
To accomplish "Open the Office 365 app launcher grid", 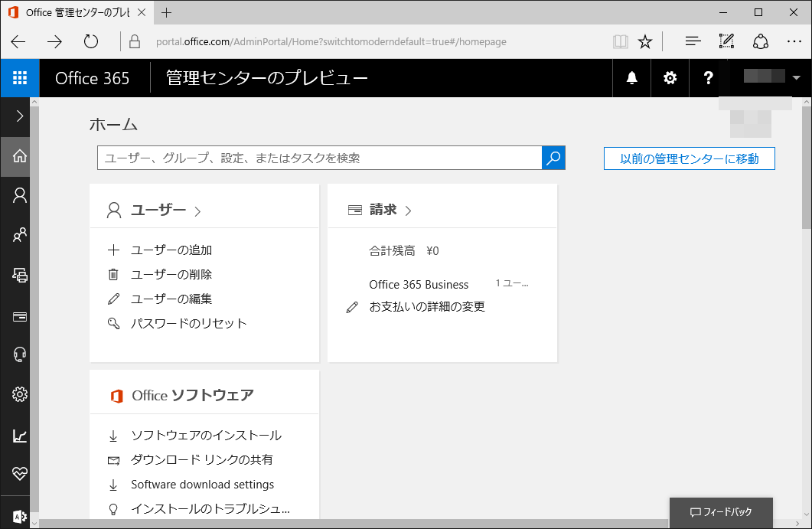I will [20, 78].
